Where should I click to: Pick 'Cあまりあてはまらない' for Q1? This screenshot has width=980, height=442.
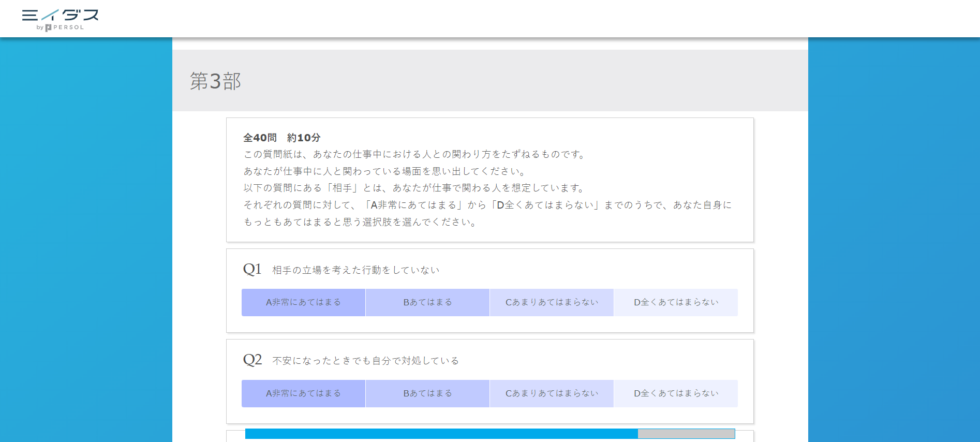[x=552, y=302]
